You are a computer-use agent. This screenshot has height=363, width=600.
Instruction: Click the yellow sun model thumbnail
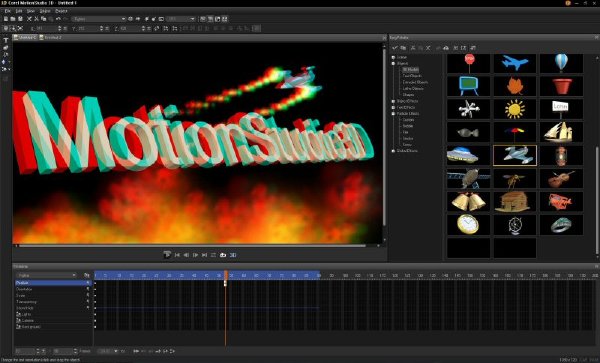click(515, 109)
